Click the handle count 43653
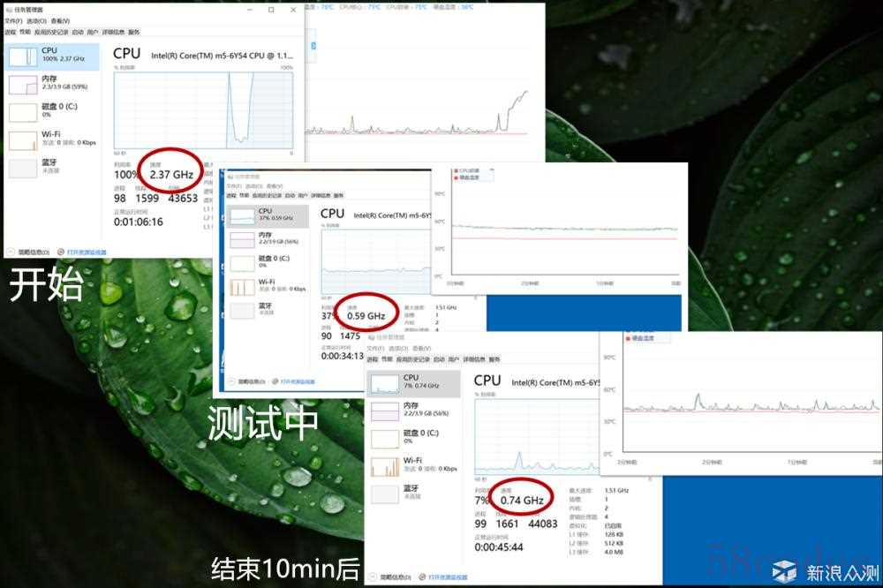 tap(183, 199)
